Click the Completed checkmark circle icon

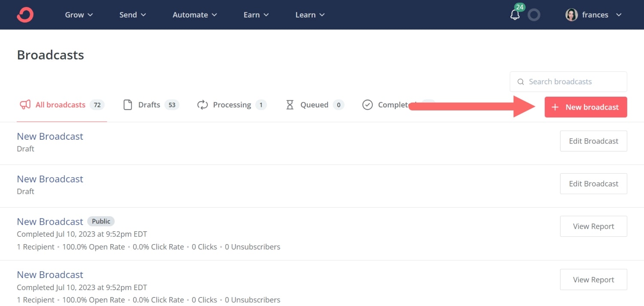368,105
